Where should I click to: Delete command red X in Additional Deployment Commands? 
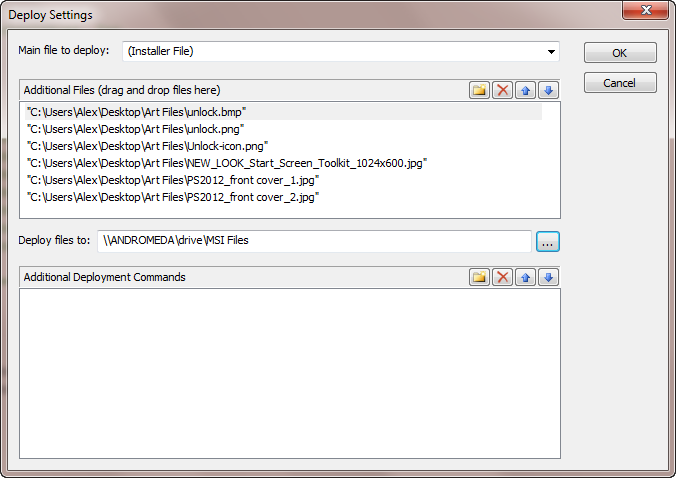click(502, 277)
